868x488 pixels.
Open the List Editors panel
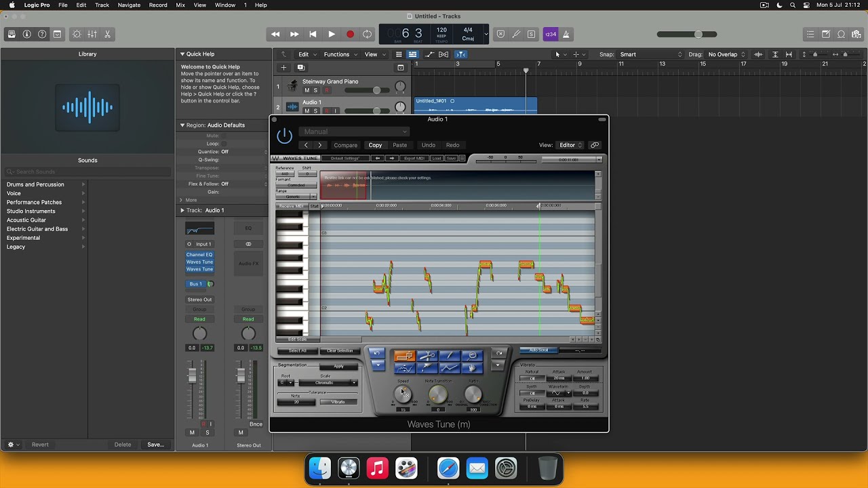point(810,34)
